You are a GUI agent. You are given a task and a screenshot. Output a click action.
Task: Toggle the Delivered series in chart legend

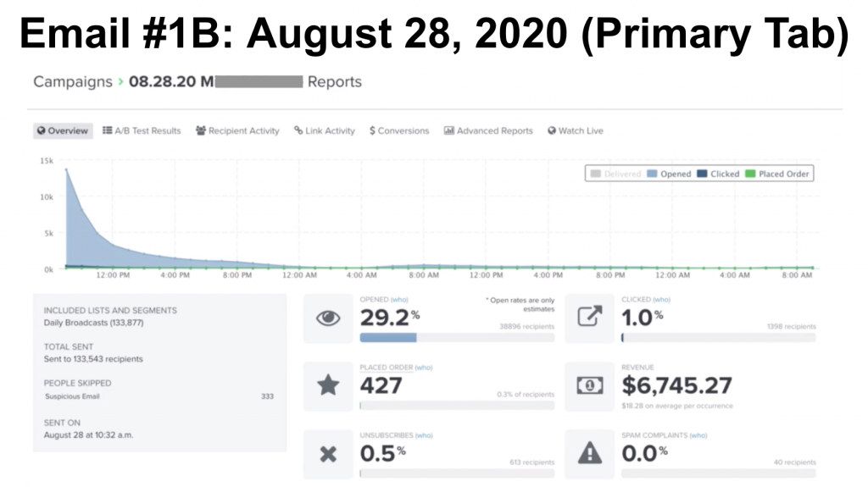click(615, 174)
